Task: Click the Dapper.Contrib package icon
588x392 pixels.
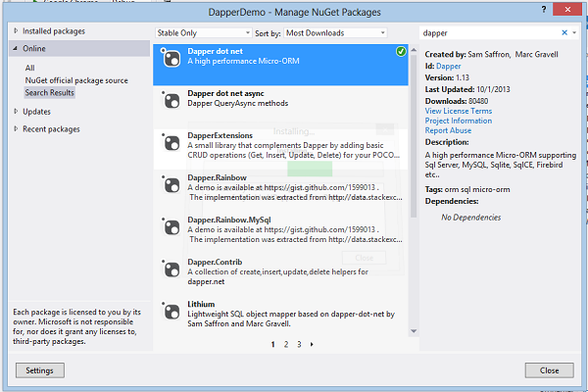Action: [171, 269]
